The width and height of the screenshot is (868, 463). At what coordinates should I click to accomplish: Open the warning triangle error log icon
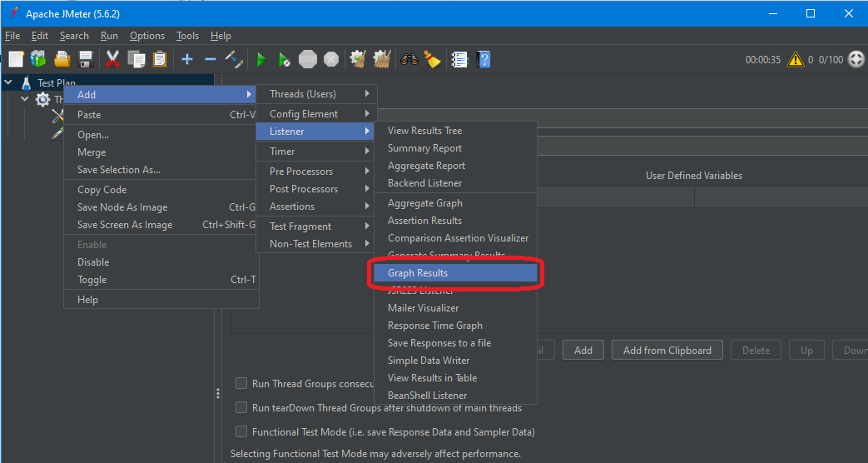point(796,59)
